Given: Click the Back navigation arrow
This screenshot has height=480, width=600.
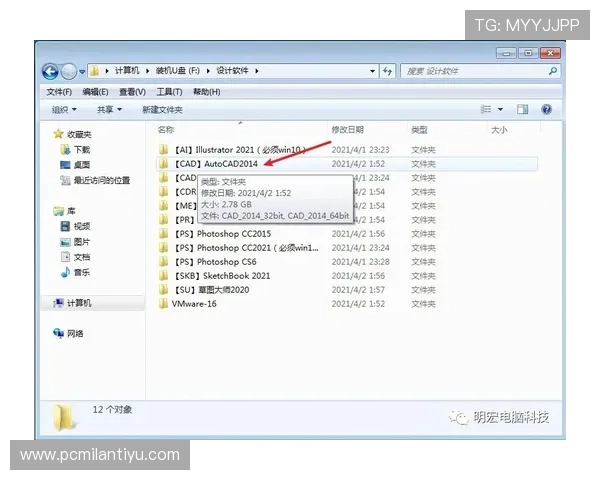Looking at the screenshot, I should coord(50,71).
